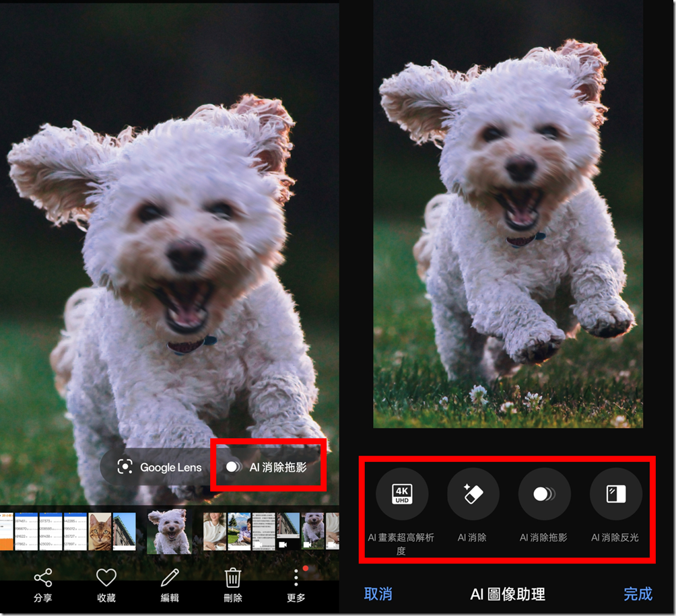
Task: Tap the dog preview image above AI tools
Action: point(508,222)
